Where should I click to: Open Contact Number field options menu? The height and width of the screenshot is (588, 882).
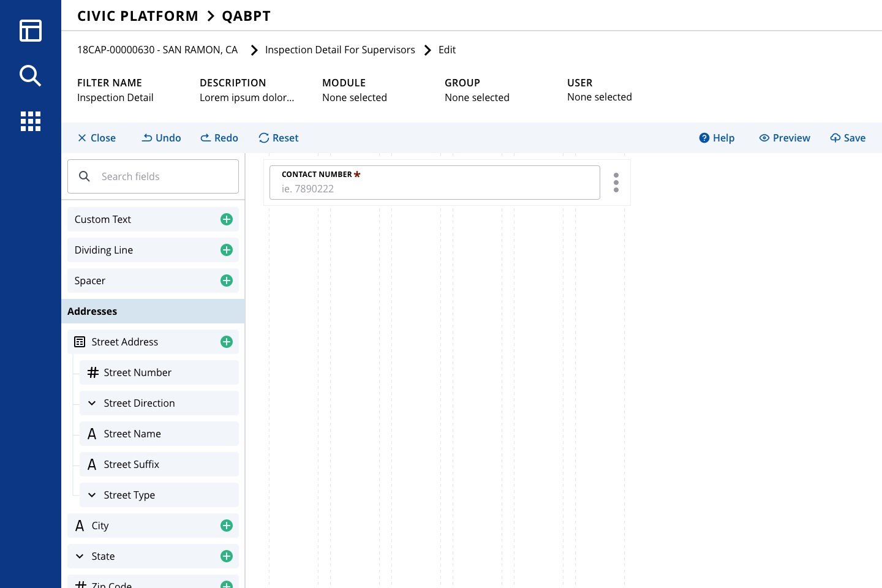click(616, 183)
